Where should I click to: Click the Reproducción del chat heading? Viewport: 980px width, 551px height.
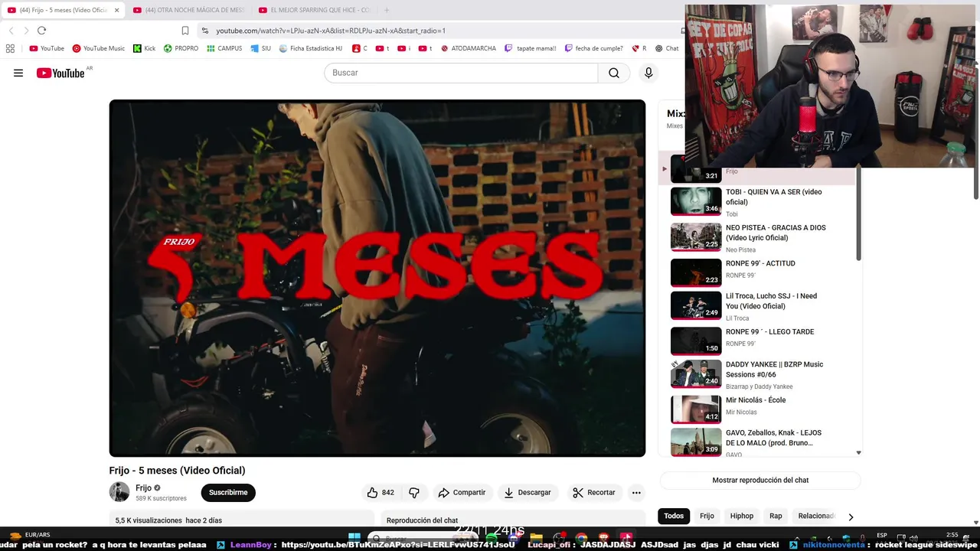click(x=422, y=520)
